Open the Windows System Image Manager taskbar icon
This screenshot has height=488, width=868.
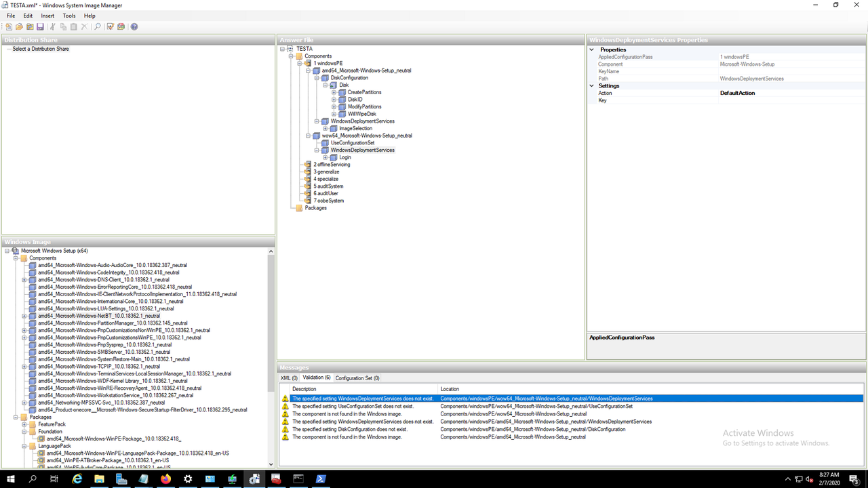[x=254, y=479]
